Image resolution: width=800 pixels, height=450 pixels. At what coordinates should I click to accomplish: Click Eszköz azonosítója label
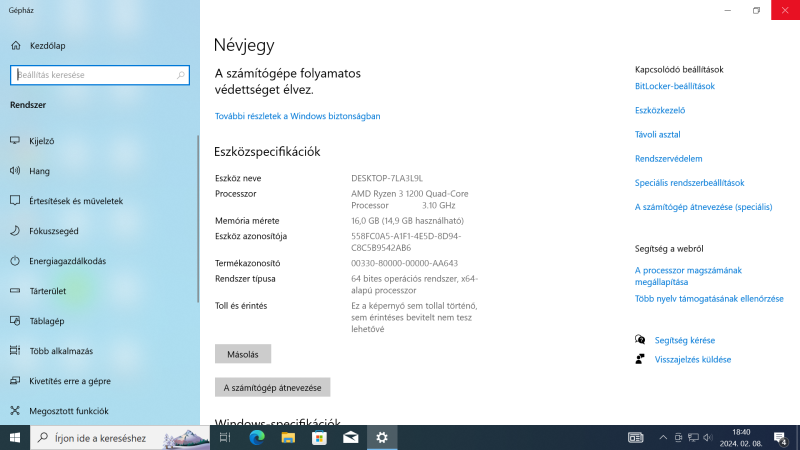point(251,236)
